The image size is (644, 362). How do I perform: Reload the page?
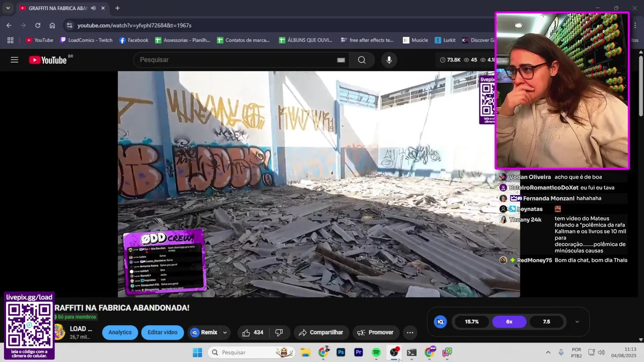point(38,25)
